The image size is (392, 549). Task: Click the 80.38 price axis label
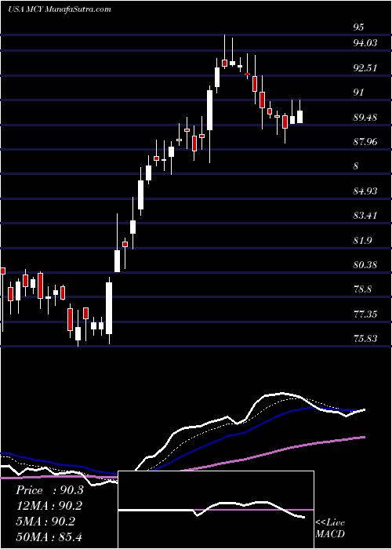click(x=365, y=265)
